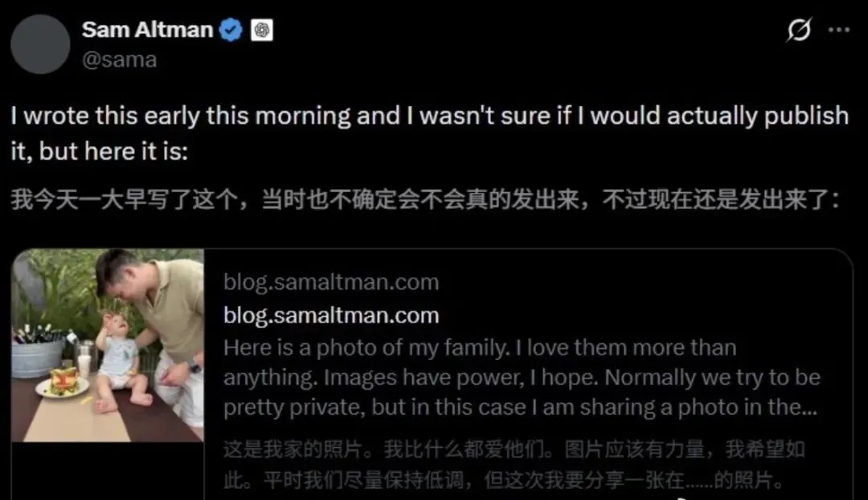Click the blue verified checkmark badge
The width and height of the screenshot is (868, 500).
tap(231, 30)
